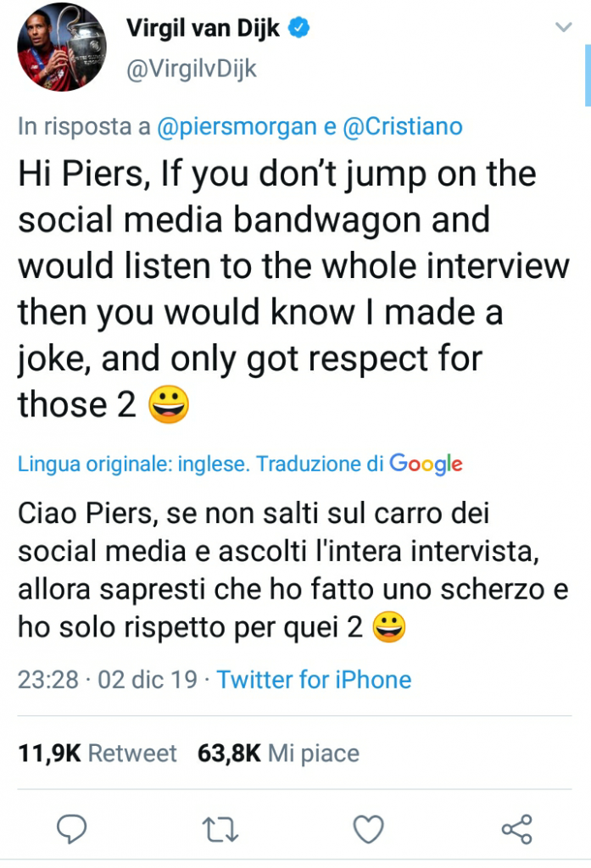Viewport: 591px width, 868px height.
Task: Tap the retweet arrows icon
Action: 221,828
